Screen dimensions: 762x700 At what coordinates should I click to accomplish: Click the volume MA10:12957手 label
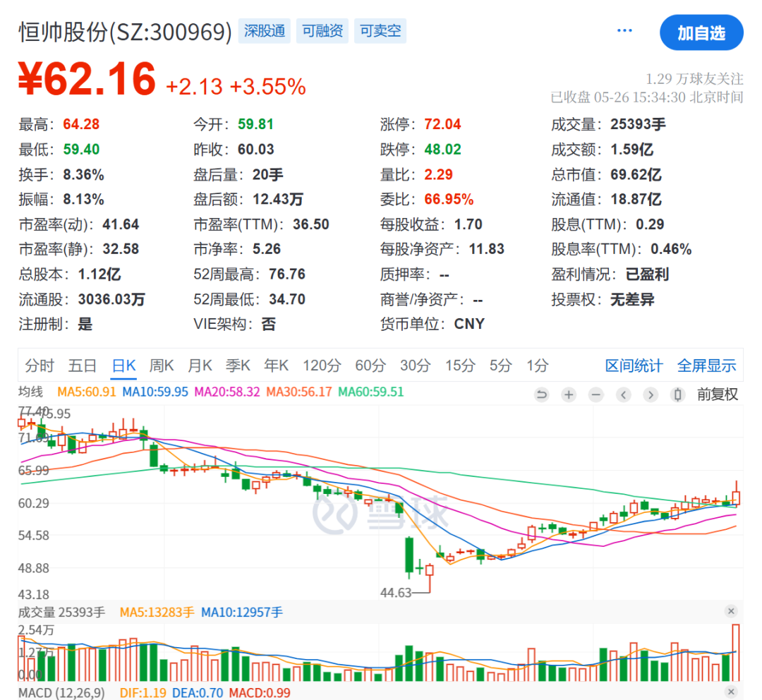pos(242,612)
